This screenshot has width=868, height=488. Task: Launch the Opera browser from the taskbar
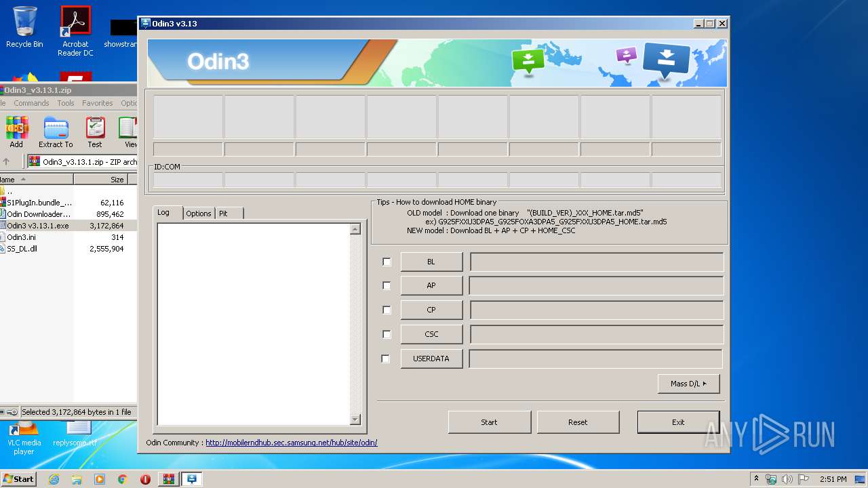(145, 479)
